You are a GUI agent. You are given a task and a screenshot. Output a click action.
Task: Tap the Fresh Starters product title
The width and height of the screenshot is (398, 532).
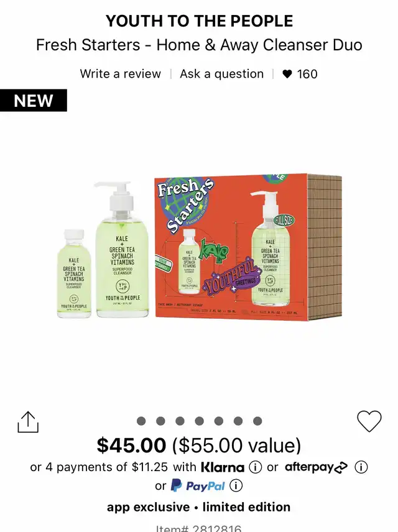coord(199,45)
